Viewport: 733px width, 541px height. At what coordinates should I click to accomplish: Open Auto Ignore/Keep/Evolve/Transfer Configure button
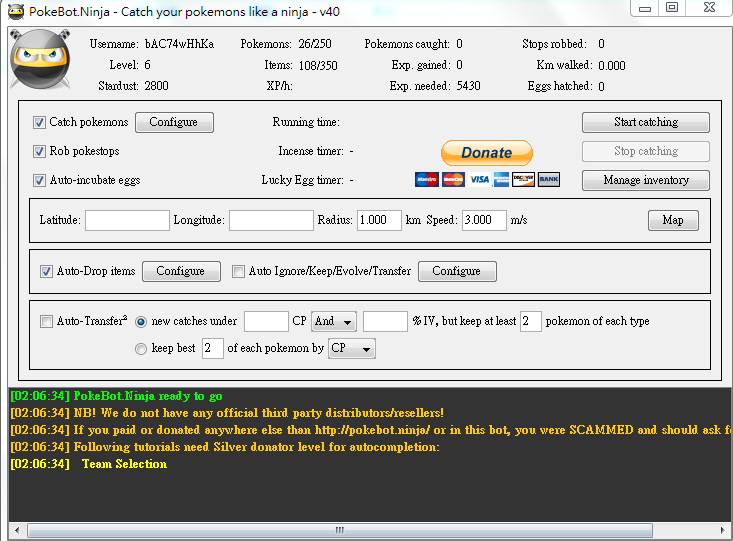pos(457,271)
